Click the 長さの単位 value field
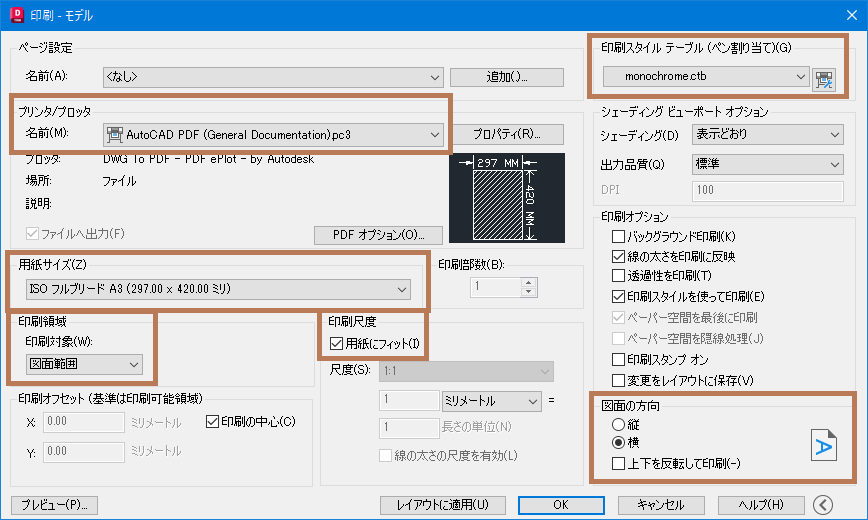The image size is (868, 520). pos(409,428)
